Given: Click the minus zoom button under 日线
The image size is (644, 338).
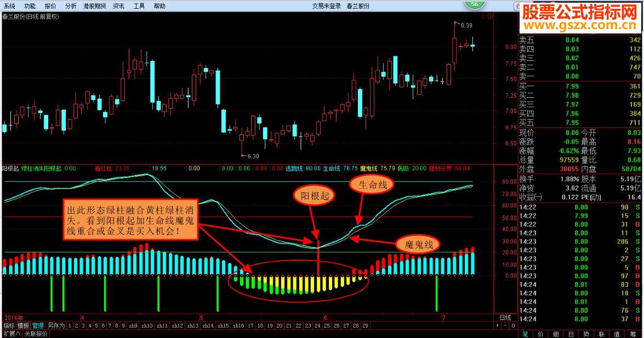Looking at the screenshot, I should [x=505, y=325].
